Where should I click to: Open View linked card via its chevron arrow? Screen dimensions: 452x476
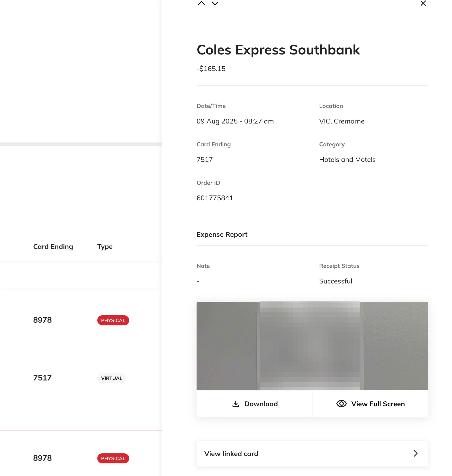click(415, 453)
